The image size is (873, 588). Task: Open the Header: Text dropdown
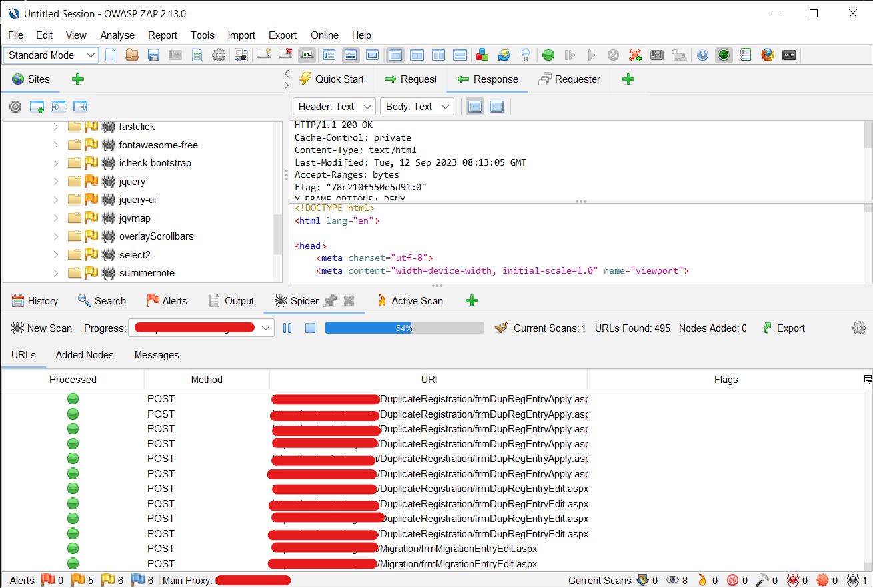(x=334, y=107)
